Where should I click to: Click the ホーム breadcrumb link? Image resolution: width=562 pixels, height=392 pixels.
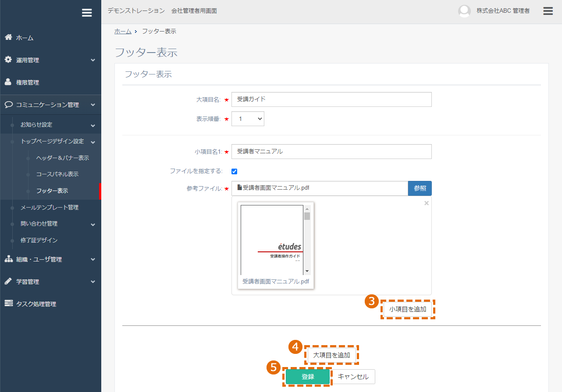coord(123,31)
